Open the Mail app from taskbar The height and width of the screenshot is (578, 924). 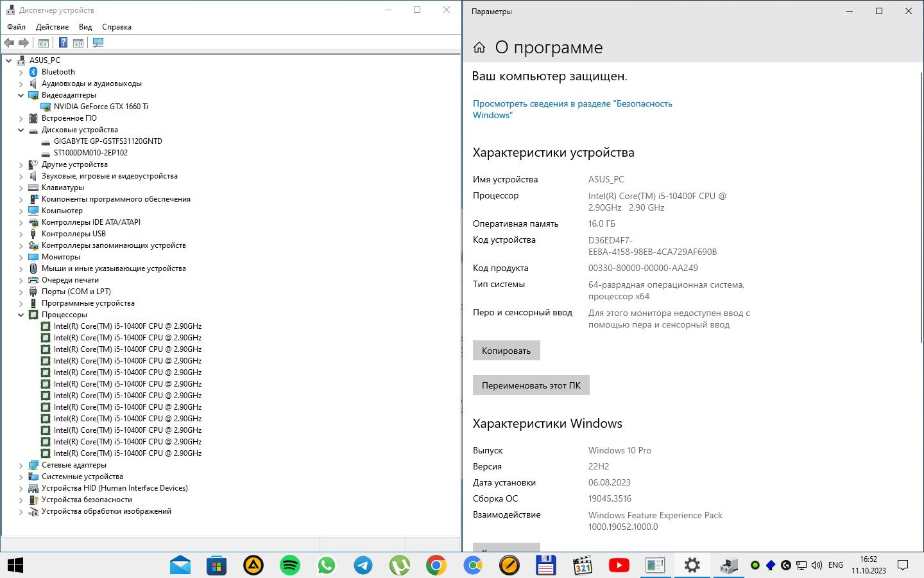coord(180,565)
